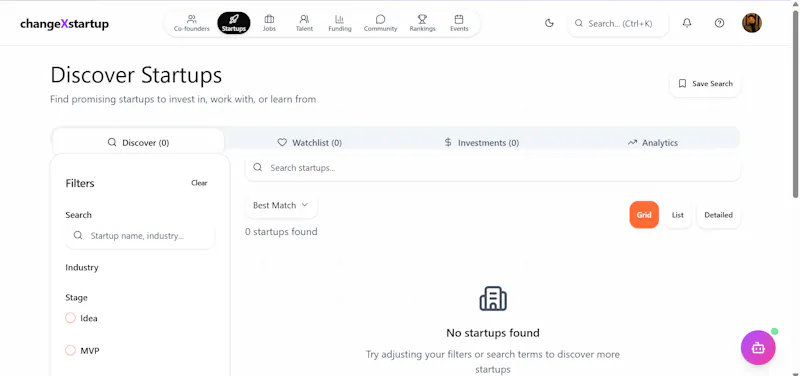Click the building icon above 'No startups found'
Image resolution: width=800 pixels, height=376 pixels.
(493, 298)
